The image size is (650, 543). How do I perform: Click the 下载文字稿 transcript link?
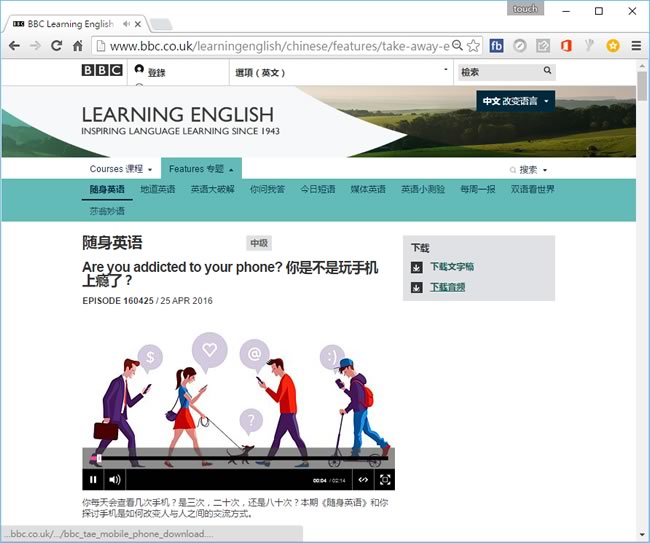point(452,267)
